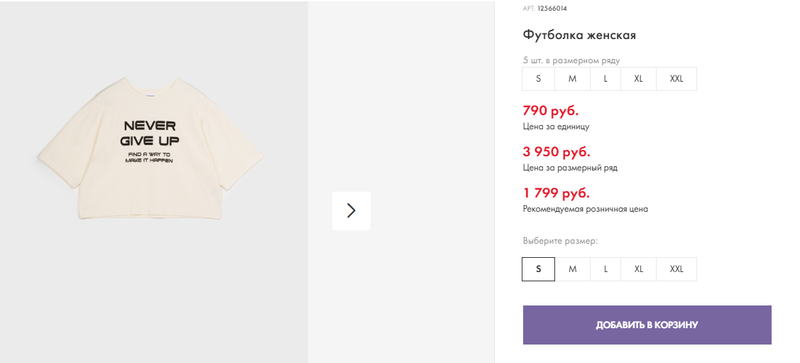Select size M under Выберите размер
The image size is (800, 363).
tap(572, 269)
